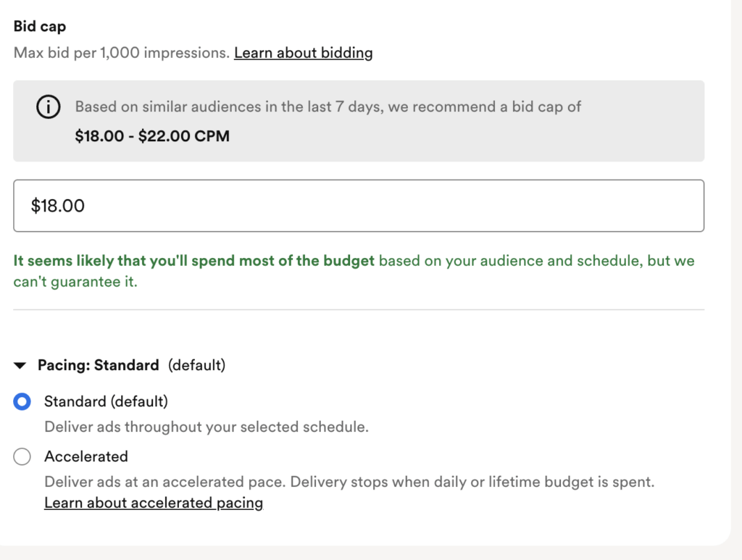Click the Standard (default) option label text
Screen dimensions: 742x560
click(x=106, y=401)
